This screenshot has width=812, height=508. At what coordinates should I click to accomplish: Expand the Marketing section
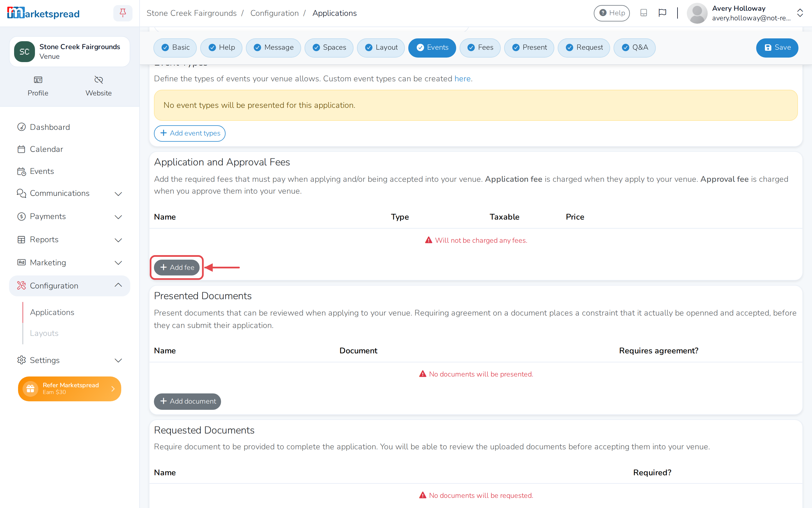pos(69,263)
